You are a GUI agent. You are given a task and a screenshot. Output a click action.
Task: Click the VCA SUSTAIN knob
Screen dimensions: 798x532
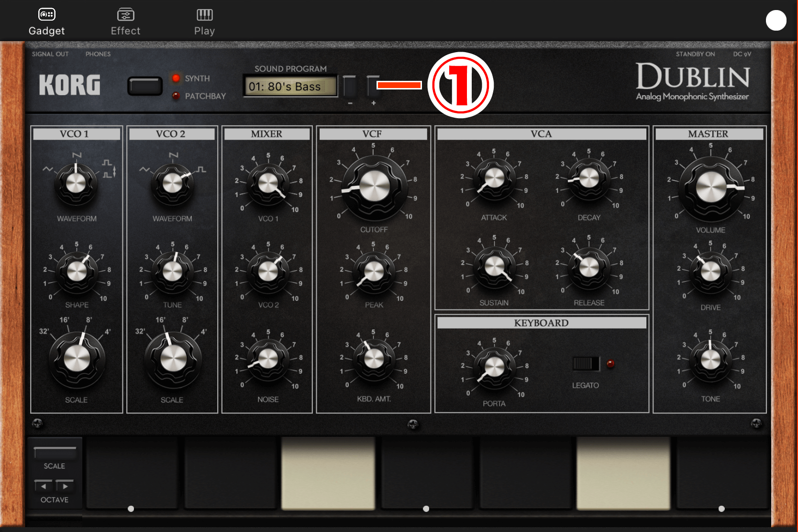pos(494,266)
